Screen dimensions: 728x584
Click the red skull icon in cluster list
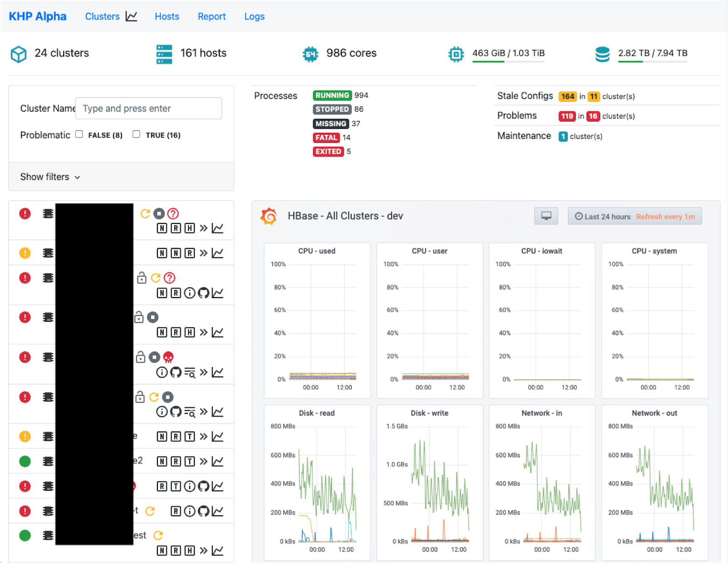[168, 357]
